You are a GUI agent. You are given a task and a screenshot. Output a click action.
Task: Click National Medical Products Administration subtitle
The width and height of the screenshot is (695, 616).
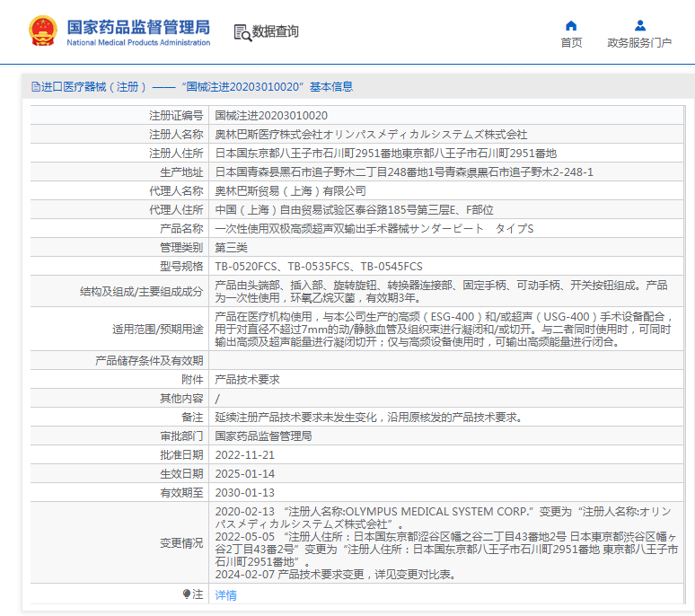[138, 43]
